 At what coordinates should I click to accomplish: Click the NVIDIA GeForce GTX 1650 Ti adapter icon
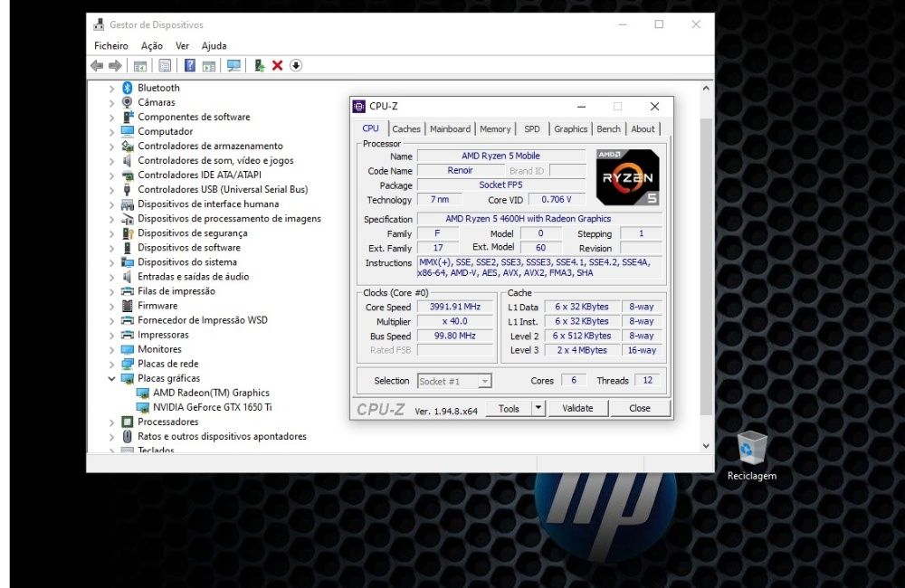(x=143, y=407)
